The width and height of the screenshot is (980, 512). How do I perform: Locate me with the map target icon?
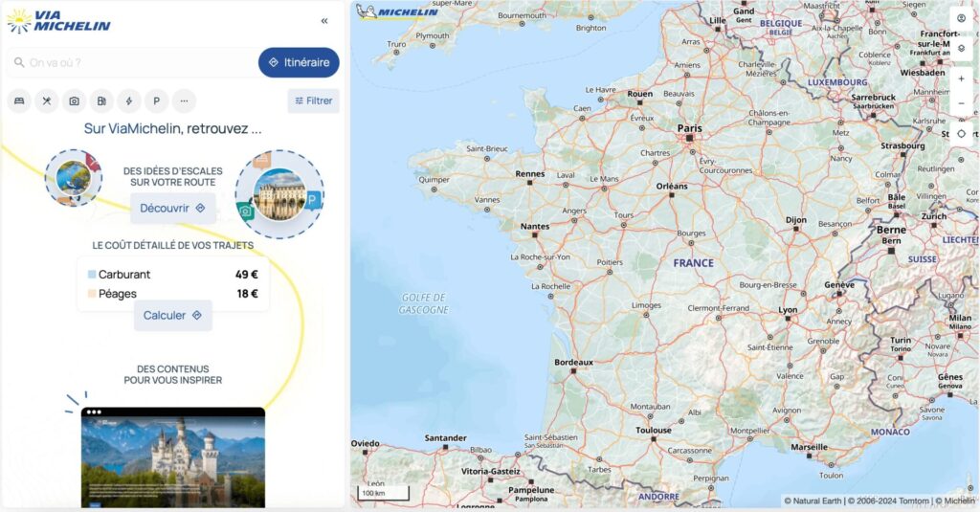click(961, 133)
